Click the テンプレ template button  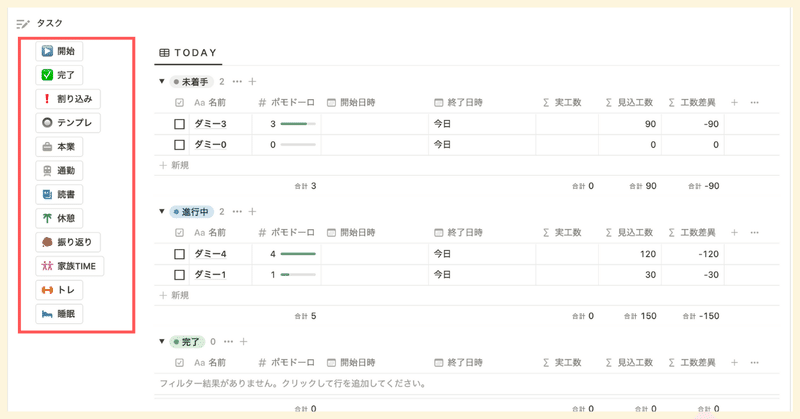pos(68,123)
